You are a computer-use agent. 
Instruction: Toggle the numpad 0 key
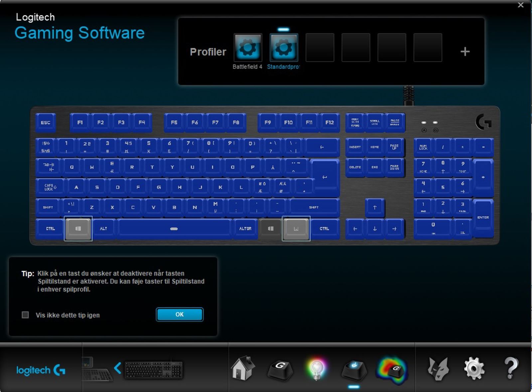pyautogui.click(x=433, y=228)
